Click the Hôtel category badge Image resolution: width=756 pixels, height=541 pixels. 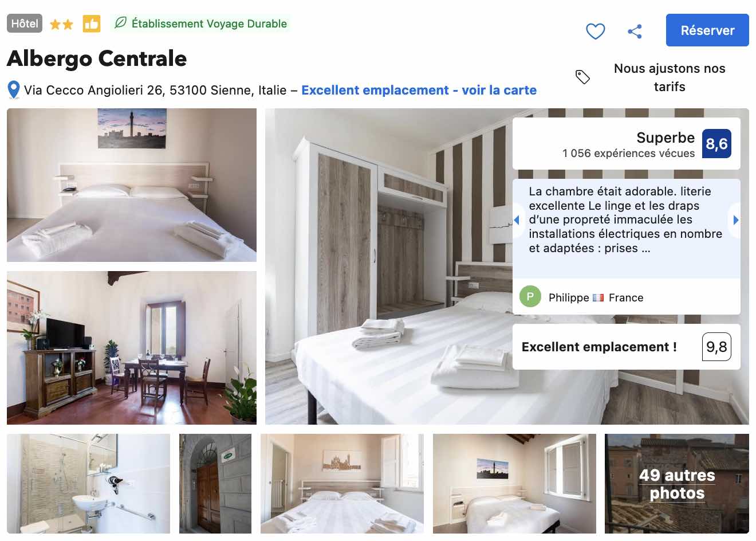25,23
